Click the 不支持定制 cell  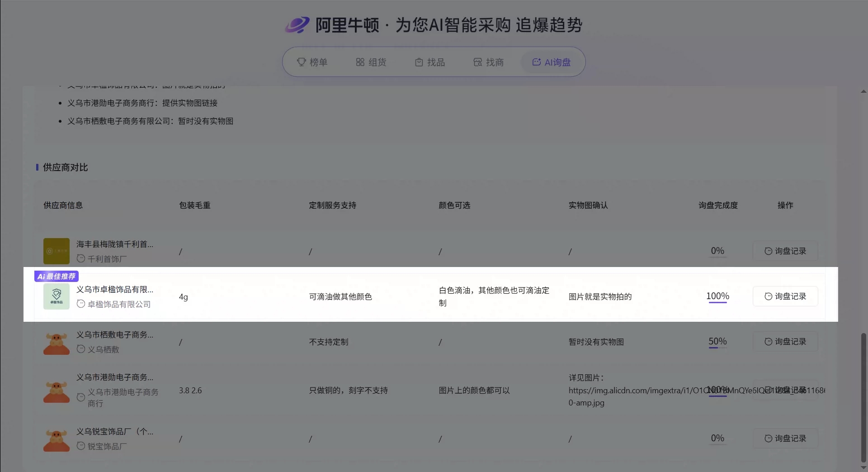pyautogui.click(x=329, y=342)
